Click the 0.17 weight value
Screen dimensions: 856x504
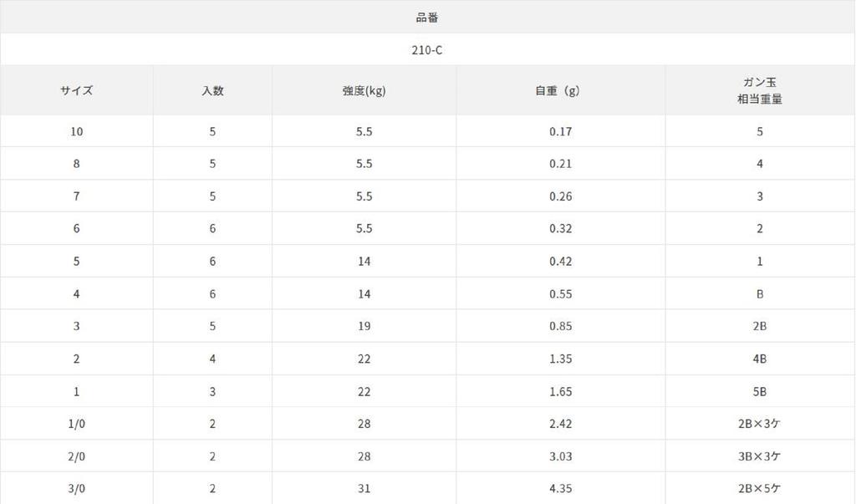click(560, 131)
